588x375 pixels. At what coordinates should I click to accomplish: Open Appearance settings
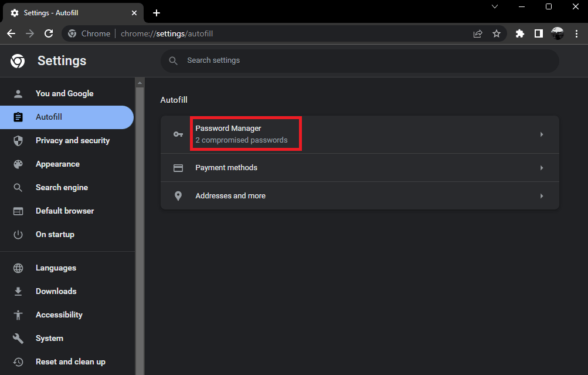67,164
